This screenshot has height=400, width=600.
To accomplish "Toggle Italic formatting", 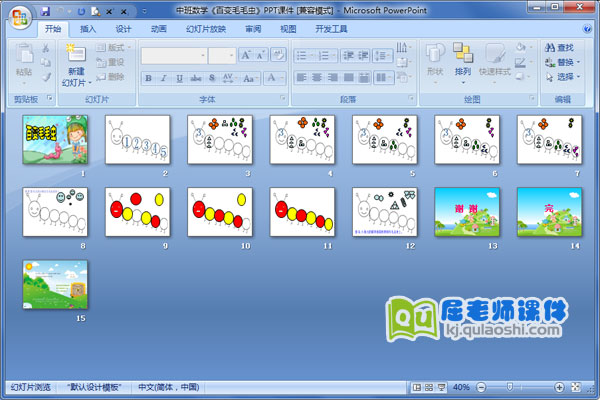I will (x=163, y=78).
